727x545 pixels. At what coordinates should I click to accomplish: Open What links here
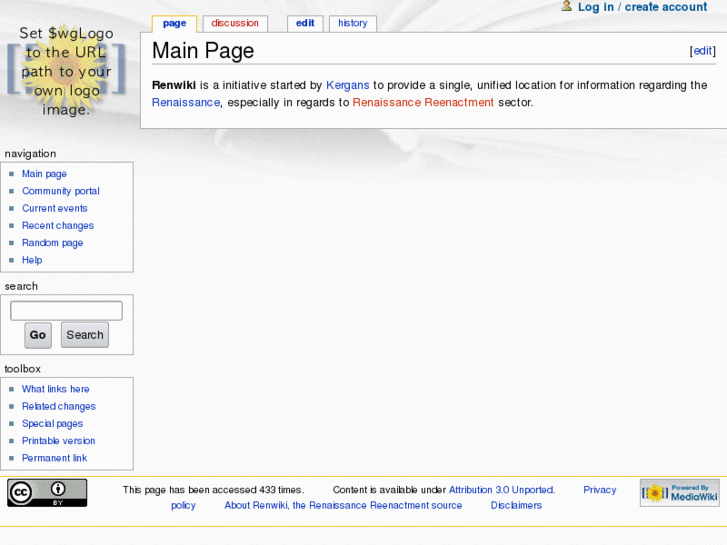pyautogui.click(x=56, y=389)
